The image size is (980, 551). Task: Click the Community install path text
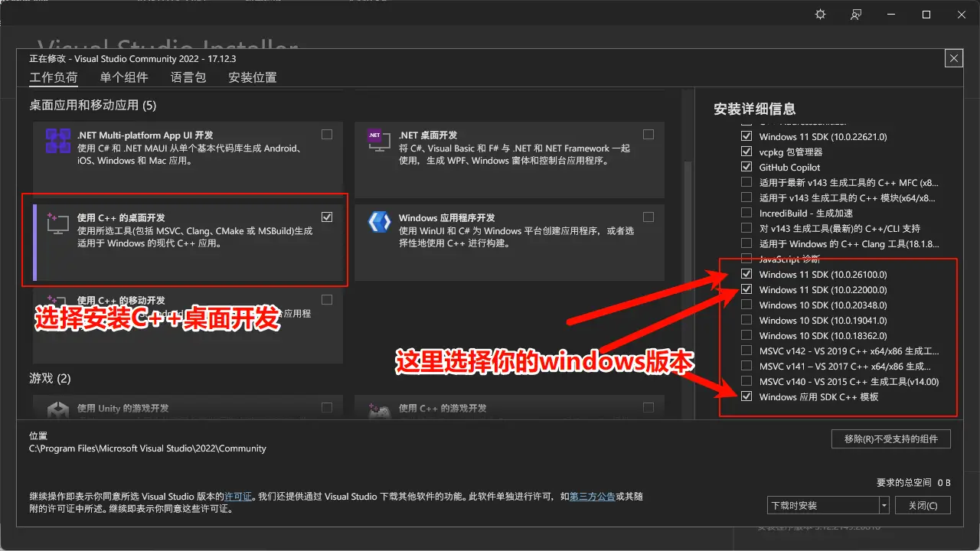click(148, 448)
